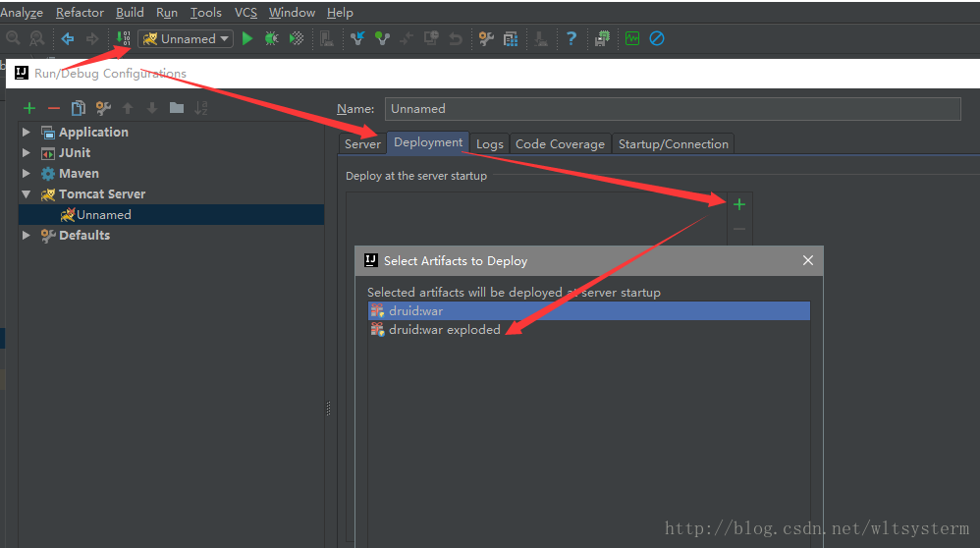Image resolution: width=980 pixels, height=548 pixels.
Task: Open the Build menu
Action: [x=130, y=13]
